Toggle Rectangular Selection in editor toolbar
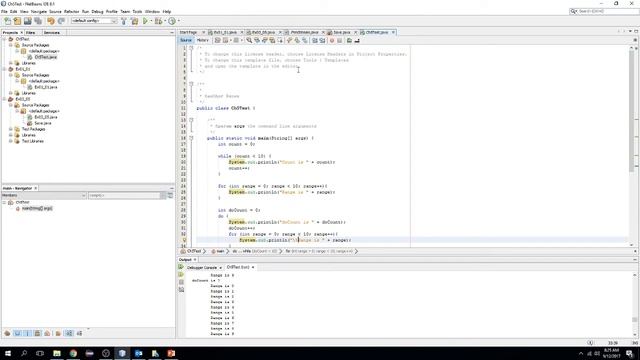The image size is (640, 360). tap(280, 40)
